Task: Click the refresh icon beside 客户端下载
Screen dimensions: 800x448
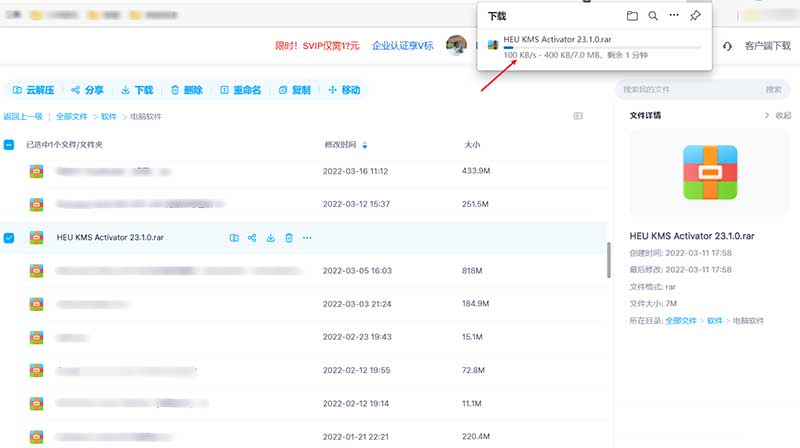Action: 728,46
